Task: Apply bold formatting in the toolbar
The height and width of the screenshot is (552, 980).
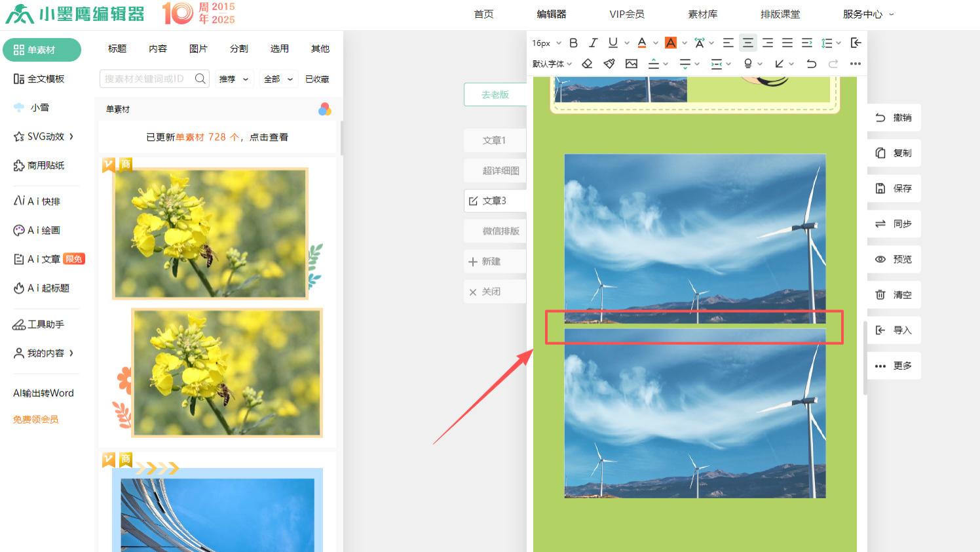Action: tap(573, 43)
